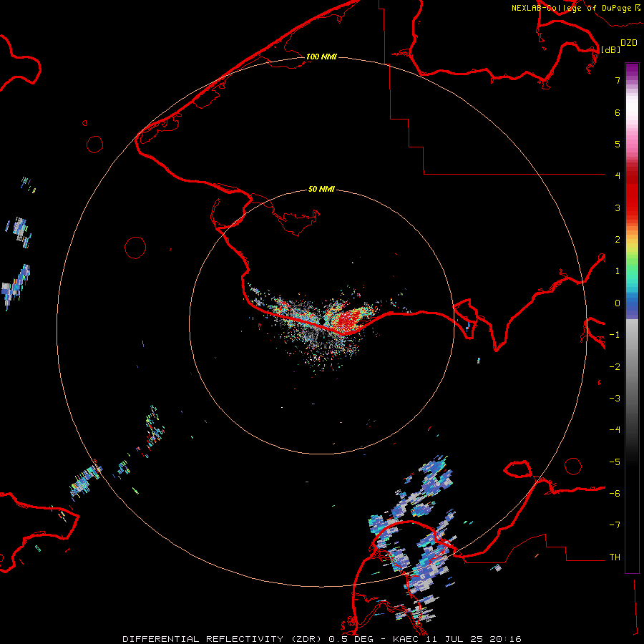The height and width of the screenshot is (644, 644).
Task: Click the 5 value on the dB scale
Action: 618,144
